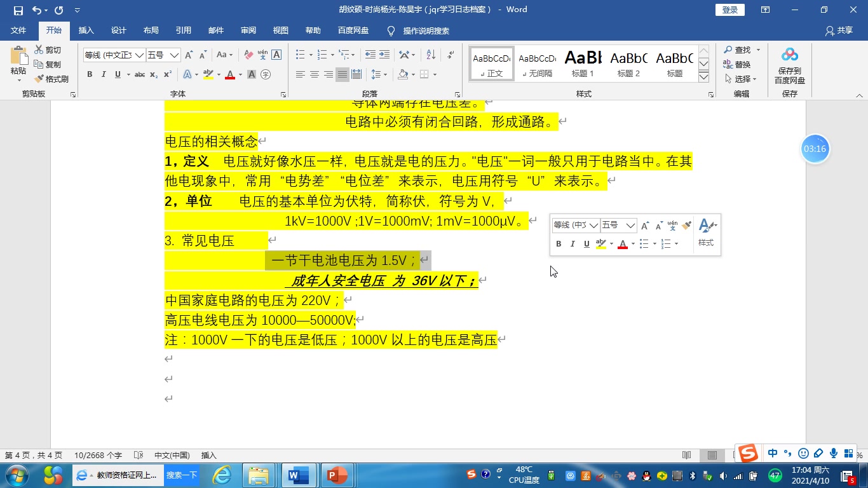This screenshot has width=868, height=488.
Task: Open the 文件 File menu
Action: [x=18, y=30]
